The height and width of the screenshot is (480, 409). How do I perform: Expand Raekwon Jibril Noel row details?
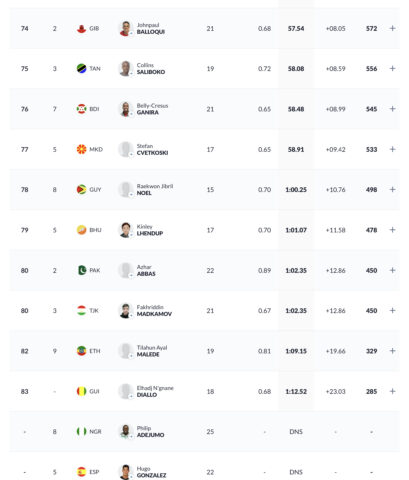tap(392, 189)
